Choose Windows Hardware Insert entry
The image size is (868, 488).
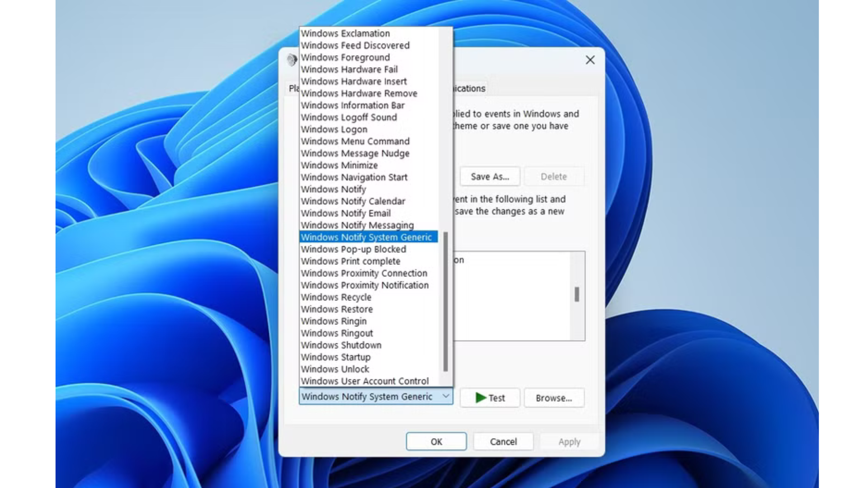pyautogui.click(x=354, y=81)
